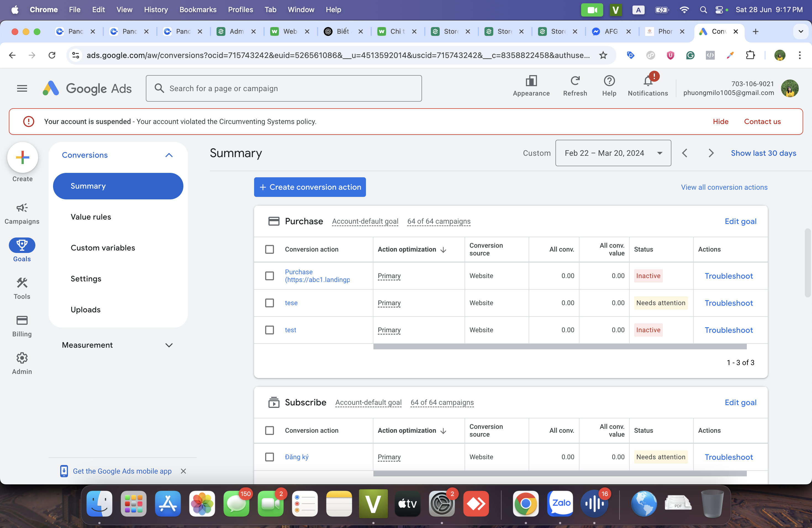Viewport: 812px width, 528px height.
Task: Check the 'test' conversion action checkbox
Action: [270, 330]
